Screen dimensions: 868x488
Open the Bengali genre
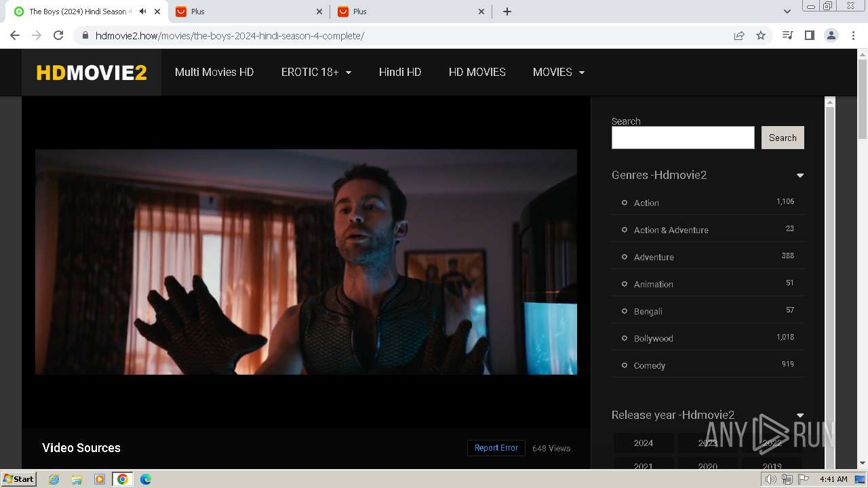[648, 311]
